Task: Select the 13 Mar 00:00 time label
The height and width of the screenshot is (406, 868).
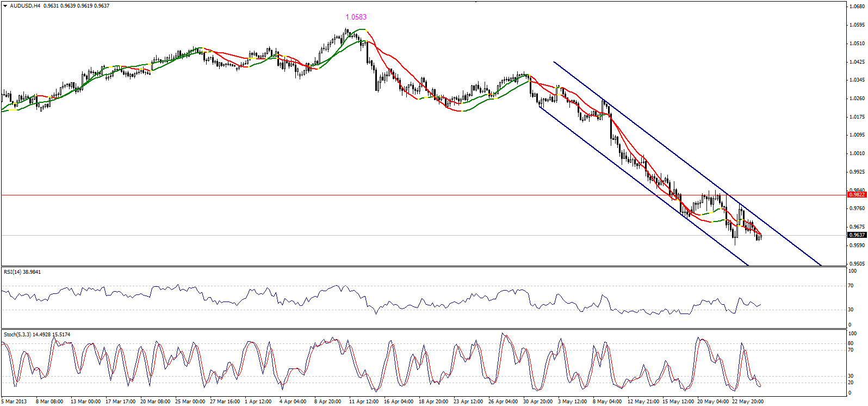Action: pos(85,402)
